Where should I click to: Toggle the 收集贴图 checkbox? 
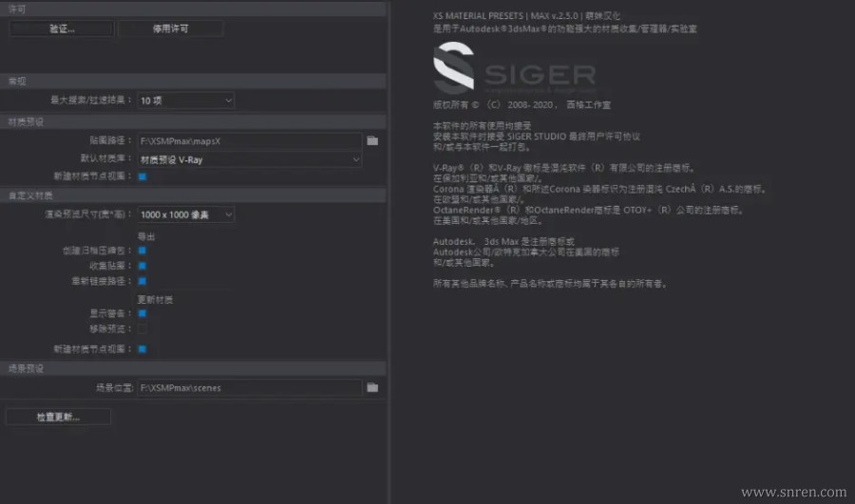(142, 266)
